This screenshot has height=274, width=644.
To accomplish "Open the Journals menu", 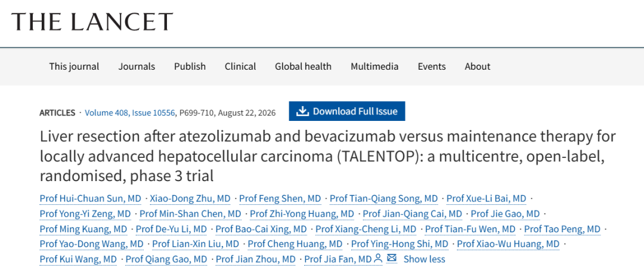I will click(137, 67).
